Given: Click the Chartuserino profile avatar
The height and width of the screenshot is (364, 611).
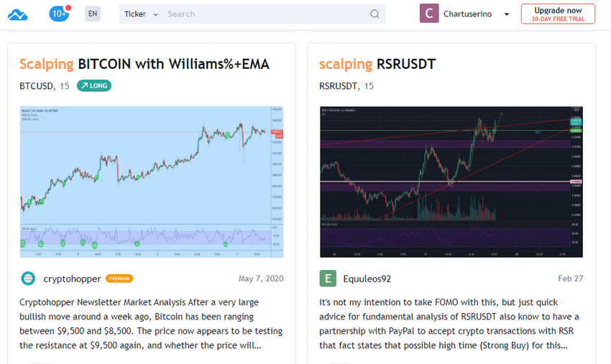Looking at the screenshot, I should tap(429, 14).
